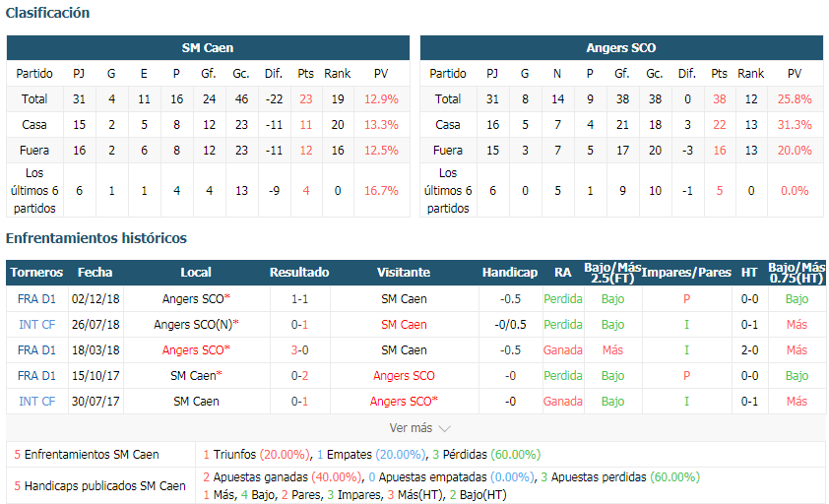Click handicap value -0/0.5
The width and height of the screenshot is (829, 504).
click(510, 324)
